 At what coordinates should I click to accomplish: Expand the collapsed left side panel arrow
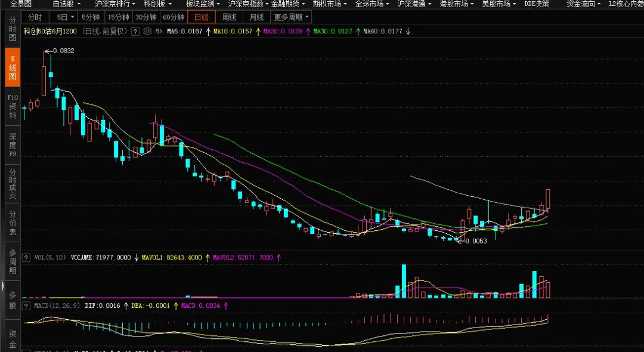pyautogui.click(x=2, y=286)
